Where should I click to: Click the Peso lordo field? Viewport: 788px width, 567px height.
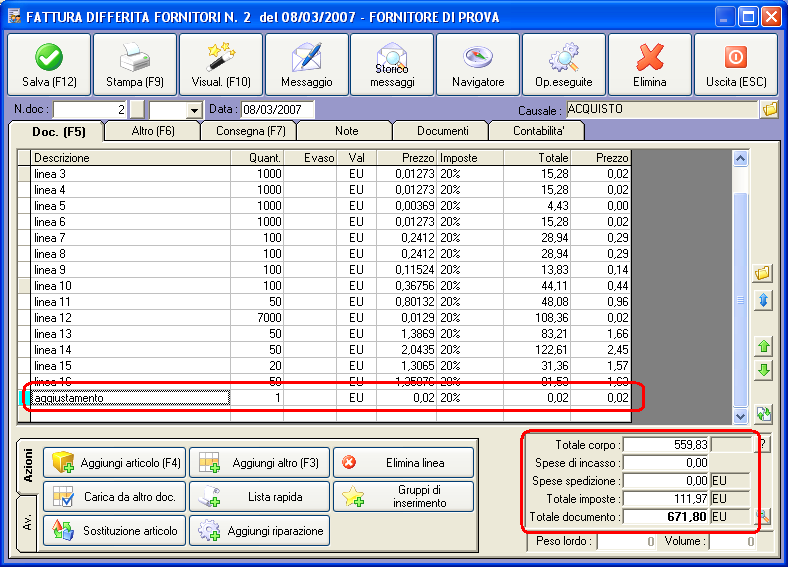(626, 541)
